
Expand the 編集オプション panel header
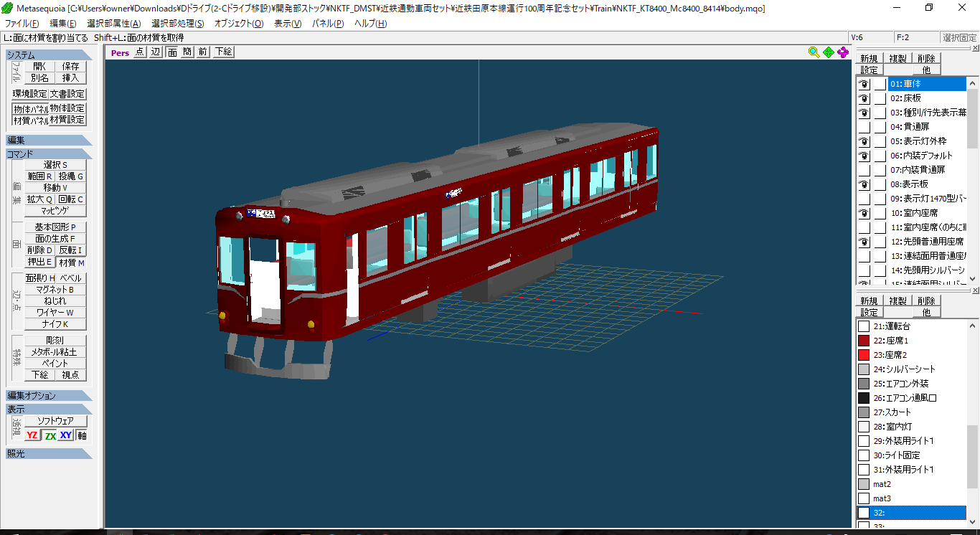pyautogui.click(x=49, y=396)
